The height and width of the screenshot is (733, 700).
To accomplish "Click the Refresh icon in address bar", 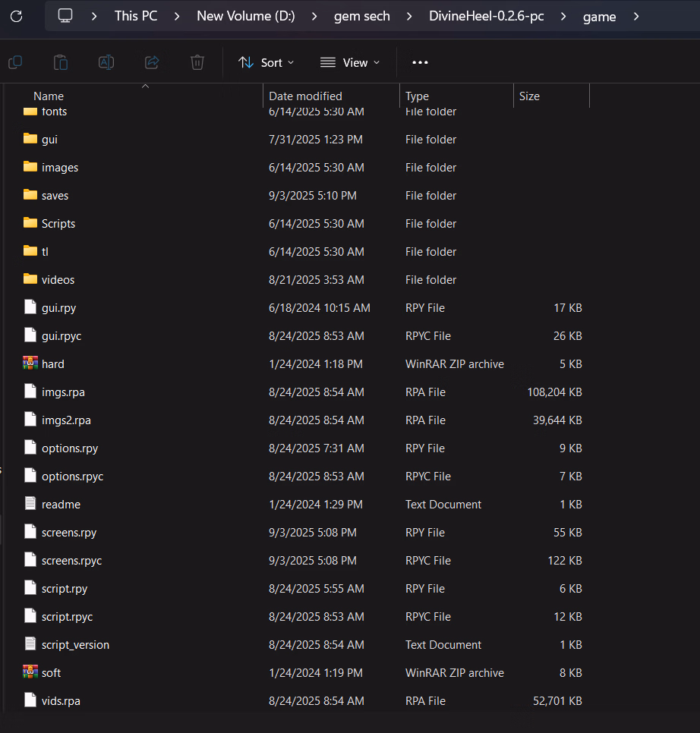I will [x=16, y=16].
